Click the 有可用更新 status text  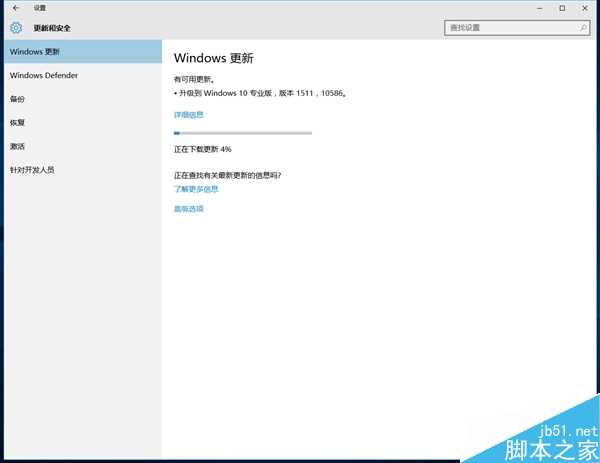coord(194,79)
